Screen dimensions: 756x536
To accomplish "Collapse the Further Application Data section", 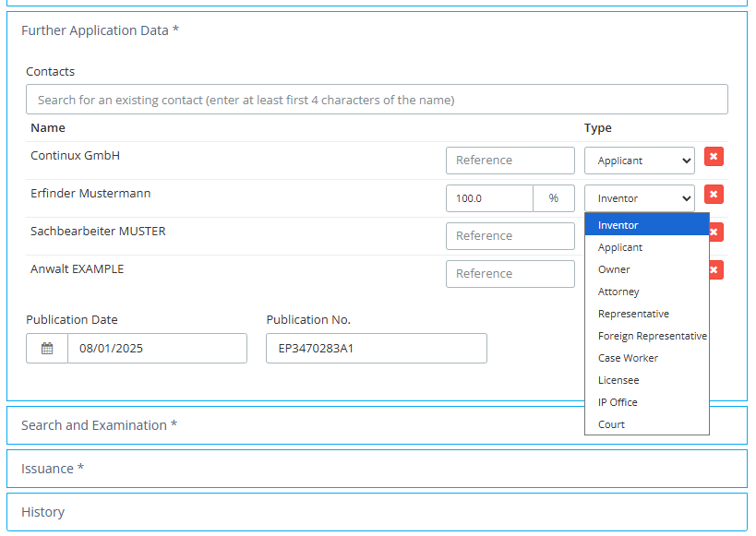I will coord(100,30).
